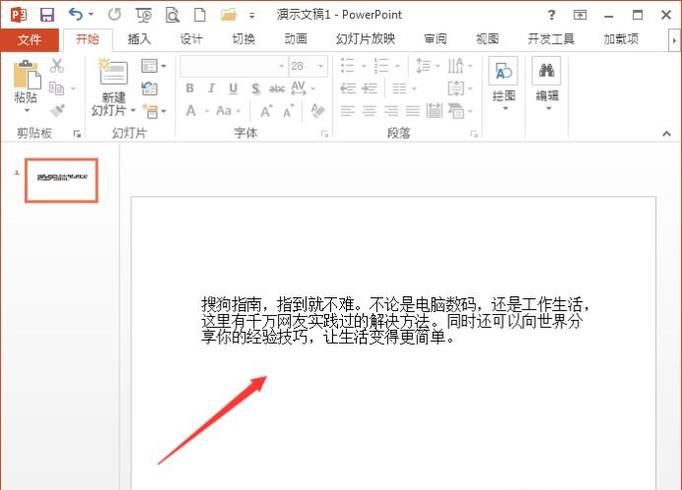Screen dimensions: 682x490
Task: Open the 开发工具 Developer tab
Action: [551, 39]
